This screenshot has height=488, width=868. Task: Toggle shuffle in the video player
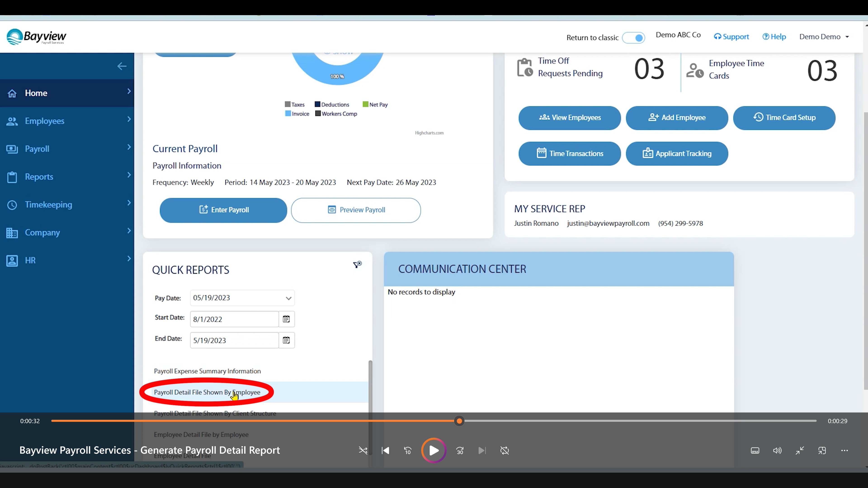click(x=363, y=451)
